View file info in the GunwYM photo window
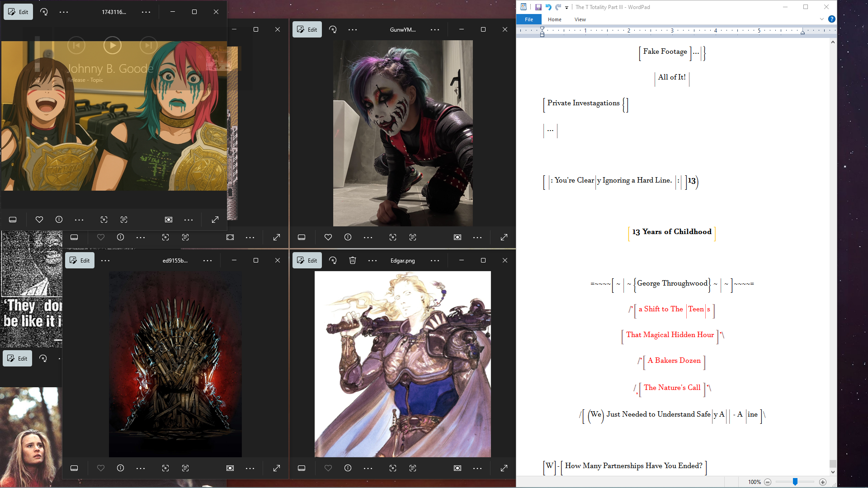 click(348, 237)
